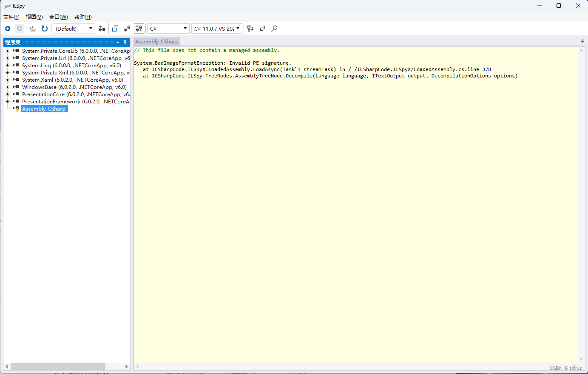Open the C# language dropdown

coord(168,29)
